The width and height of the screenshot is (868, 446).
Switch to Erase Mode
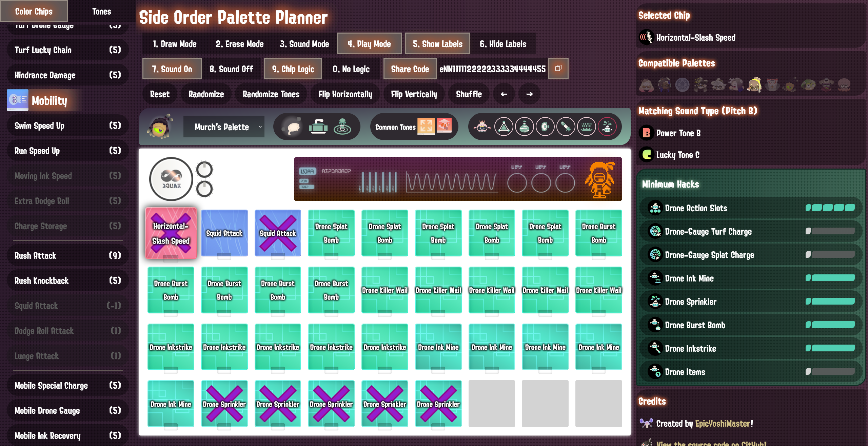coord(240,44)
